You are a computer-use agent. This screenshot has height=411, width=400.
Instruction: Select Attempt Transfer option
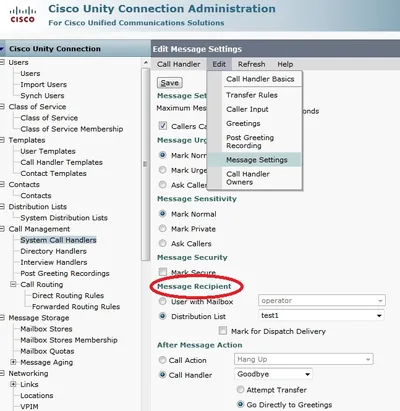(x=240, y=389)
